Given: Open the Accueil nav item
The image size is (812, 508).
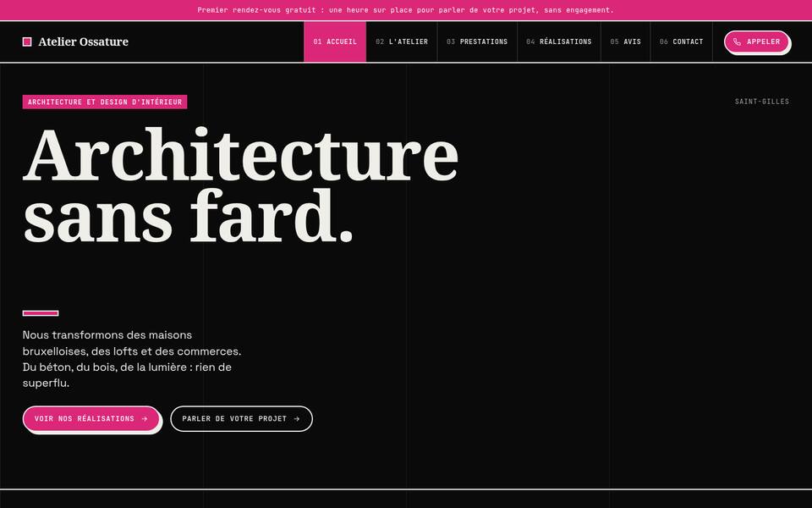Looking at the screenshot, I should click(x=335, y=42).
